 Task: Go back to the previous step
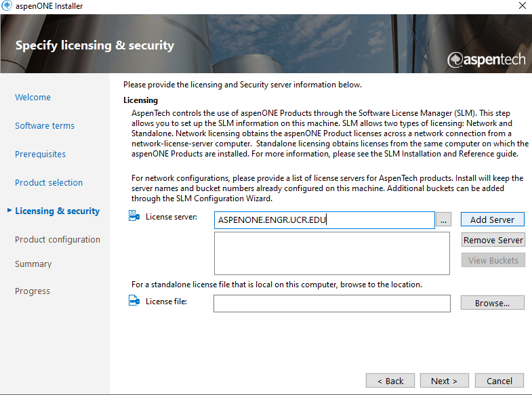point(390,381)
